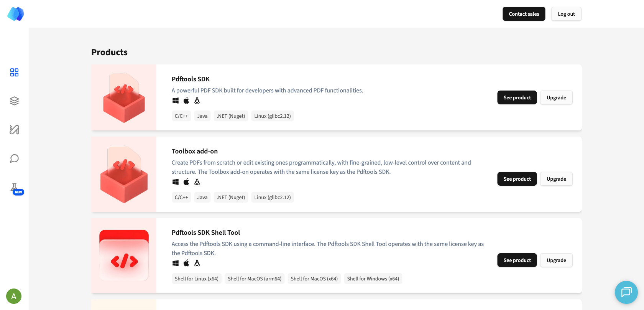Click the Log out button
The image size is (644, 310).
(x=566, y=14)
